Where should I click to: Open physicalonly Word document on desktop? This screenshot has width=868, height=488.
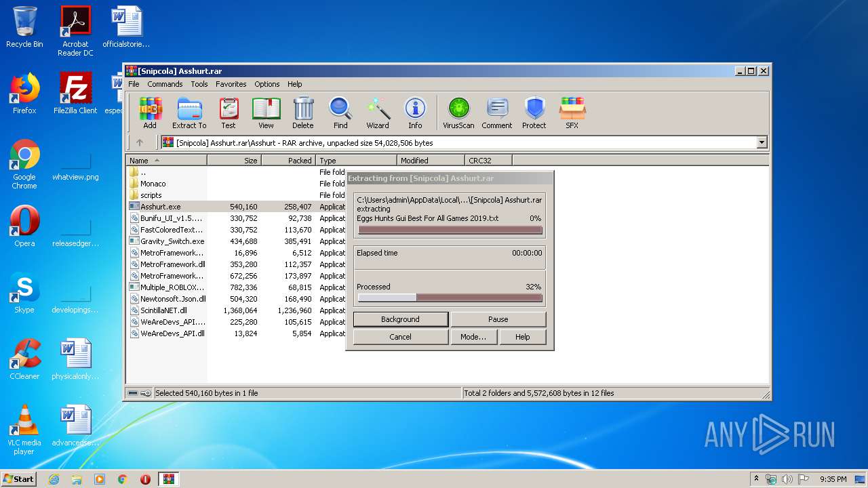pos(75,359)
